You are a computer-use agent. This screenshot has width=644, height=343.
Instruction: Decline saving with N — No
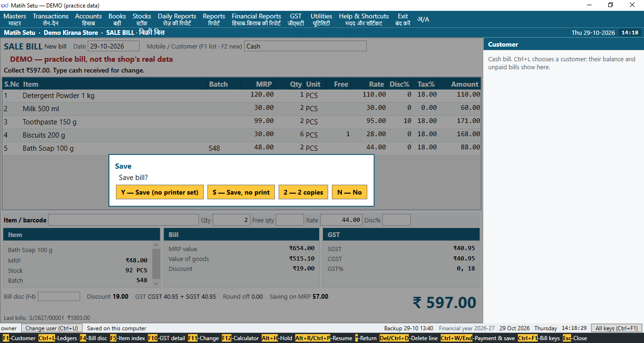click(349, 192)
